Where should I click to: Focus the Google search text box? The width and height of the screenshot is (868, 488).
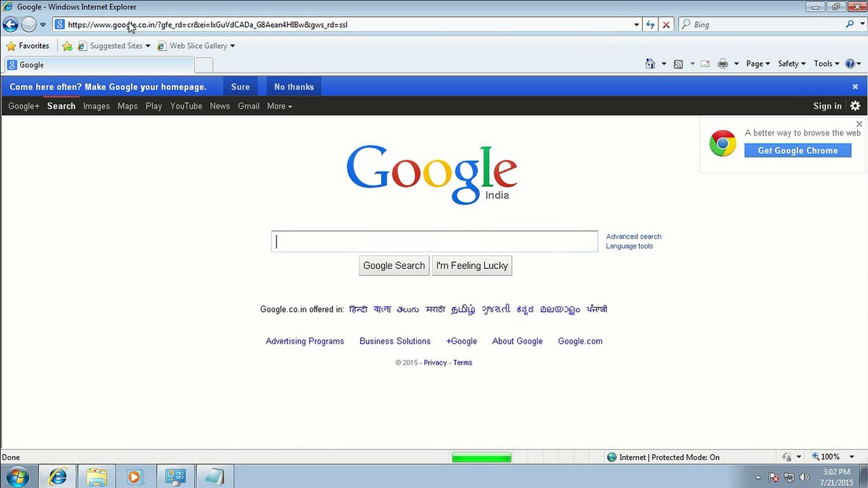click(435, 241)
